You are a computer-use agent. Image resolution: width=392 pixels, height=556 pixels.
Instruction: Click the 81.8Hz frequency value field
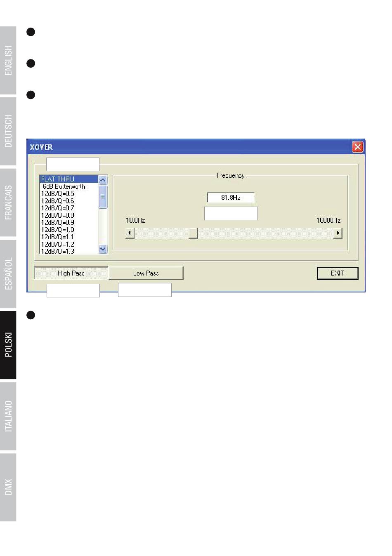(x=231, y=198)
